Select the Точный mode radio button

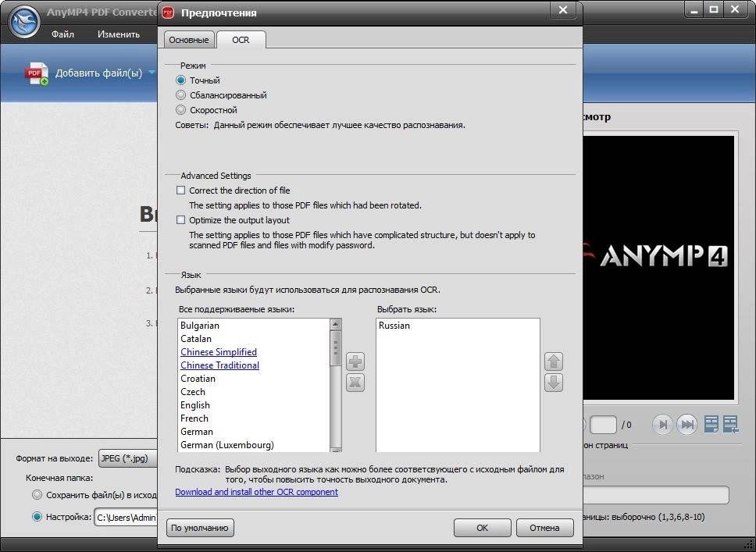point(181,80)
